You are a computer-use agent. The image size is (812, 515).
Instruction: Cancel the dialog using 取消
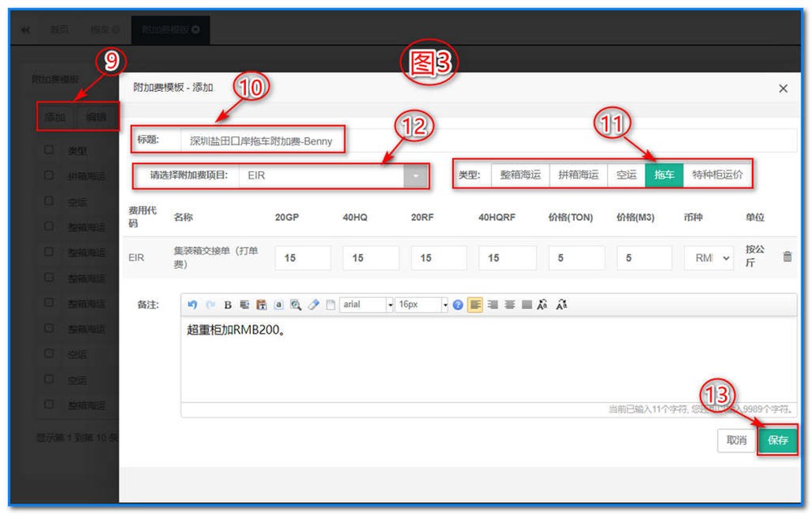(x=736, y=441)
